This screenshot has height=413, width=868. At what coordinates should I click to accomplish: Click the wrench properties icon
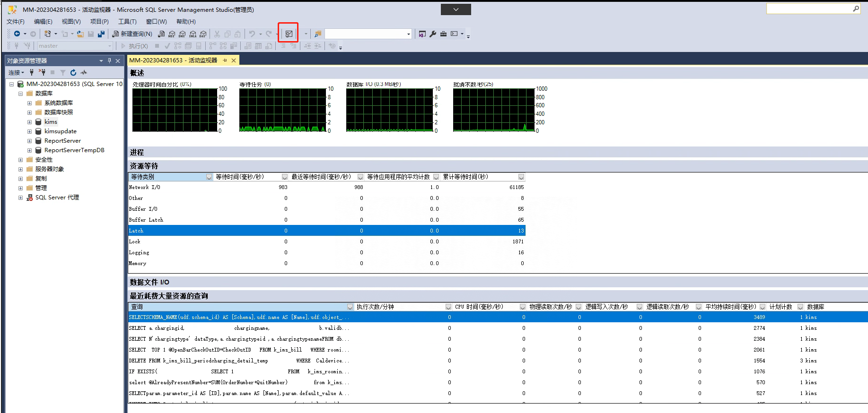[433, 34]
